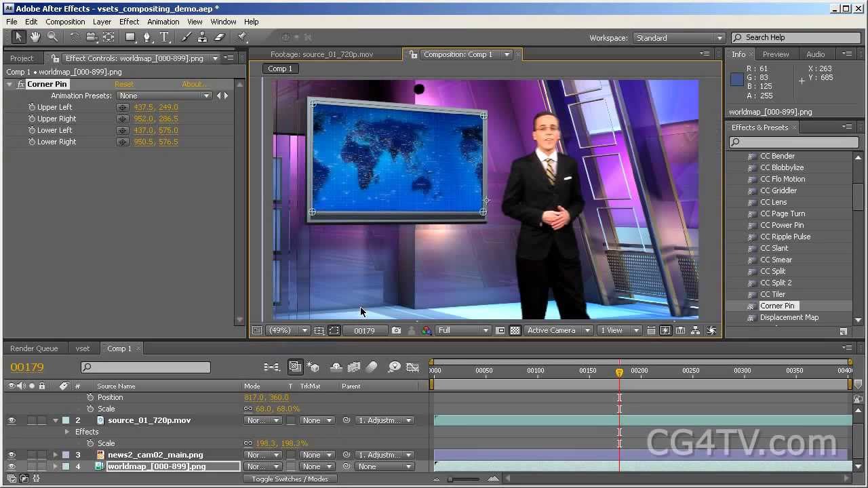Viewport: 868px width, 488px height.
Task: Open the brainstorm icon
Action: pos(394,367)
